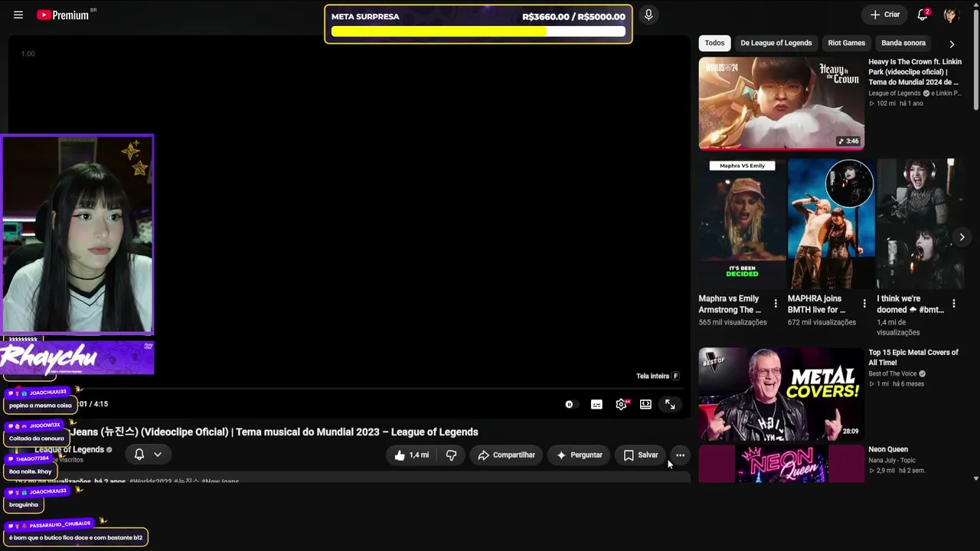Open the Metal Covers video thumbnail
The height and width of the screenshot is (551, 980).
(x=781, y=394)
